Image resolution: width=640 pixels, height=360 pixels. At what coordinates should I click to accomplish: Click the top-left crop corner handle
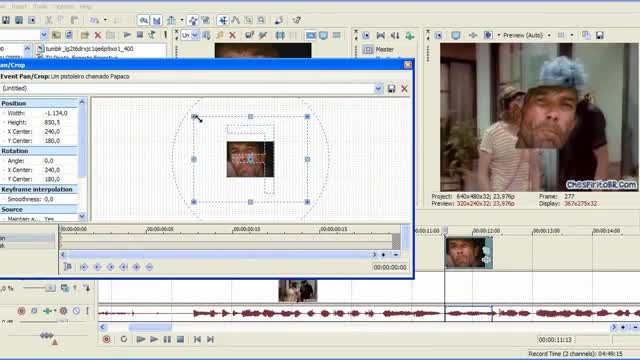pos(194,117)
